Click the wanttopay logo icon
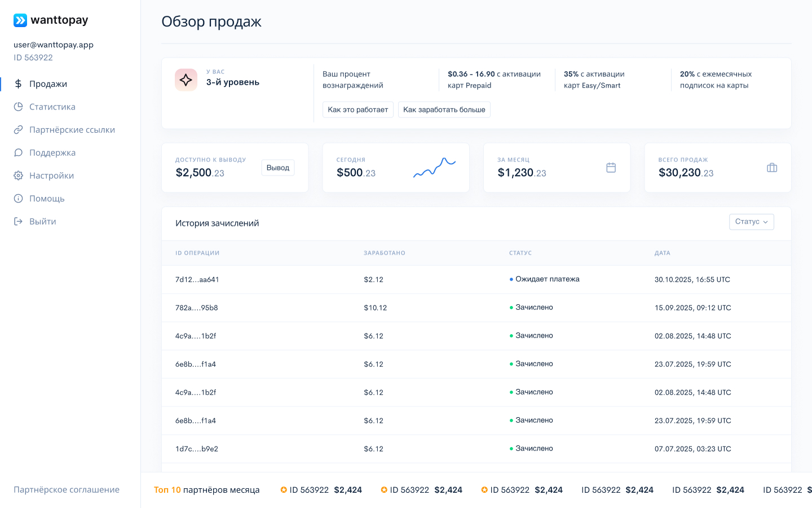The width and height of the screenshot is (812, 508). click(20, 20)
